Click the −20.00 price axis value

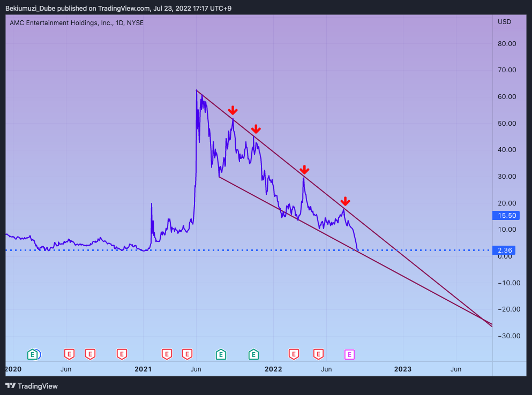click(x=509, y=309)
